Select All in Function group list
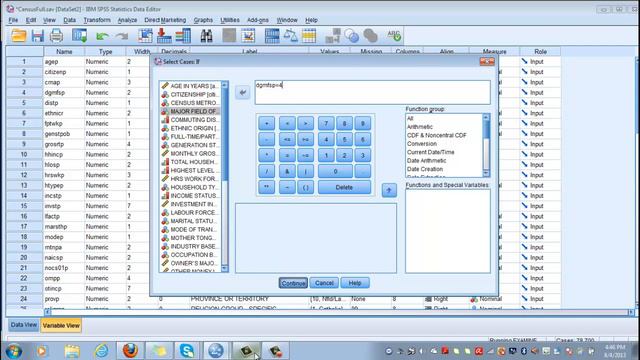640x360 pixels. (x=410, y=118)
